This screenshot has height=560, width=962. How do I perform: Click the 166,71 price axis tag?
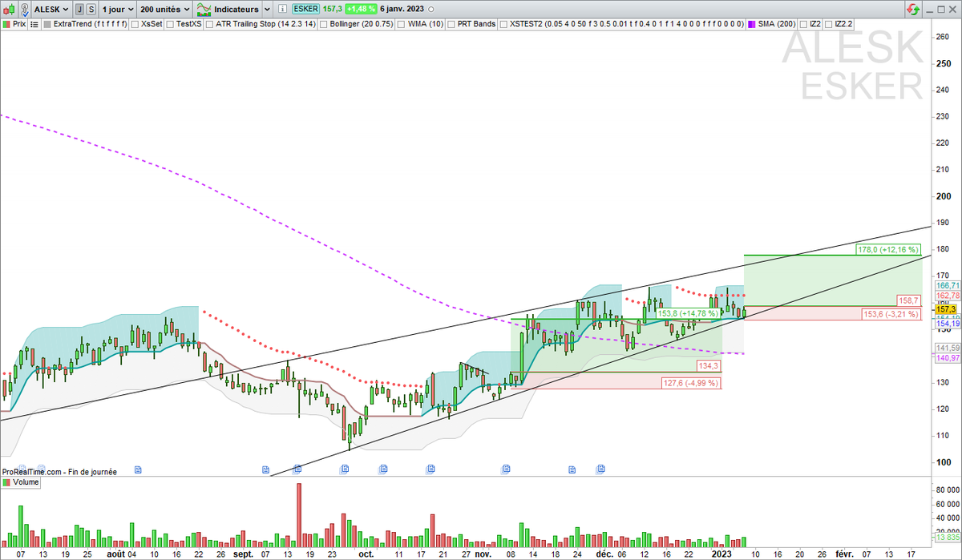pyautogui.click(x=948, y=285)
